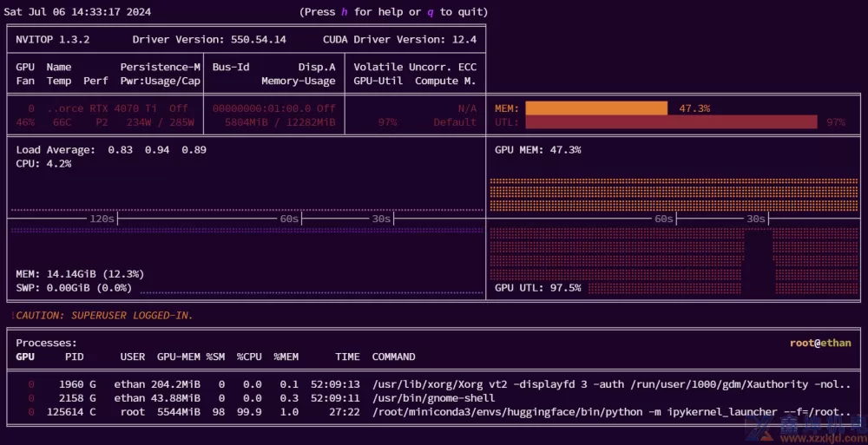Click the orange MEM usage bar
The image size is (868, 445).
pos(596,108)
